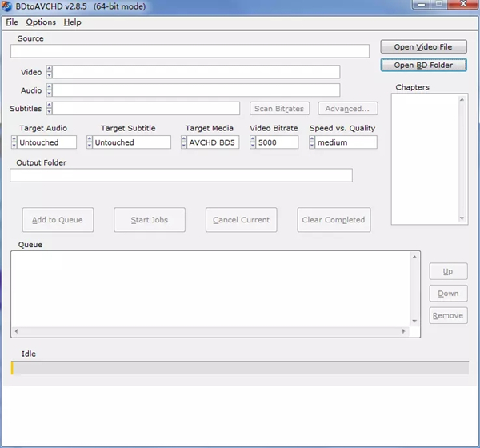Click the Open Video File button
The height and width of the screenshot is (448, 480).
pos(422,47)
